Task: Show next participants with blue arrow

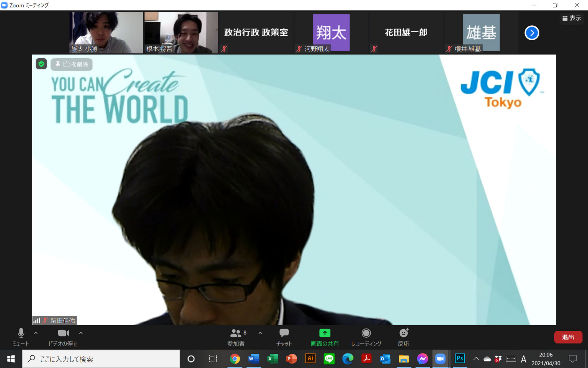Action: (x=532, y=33)
